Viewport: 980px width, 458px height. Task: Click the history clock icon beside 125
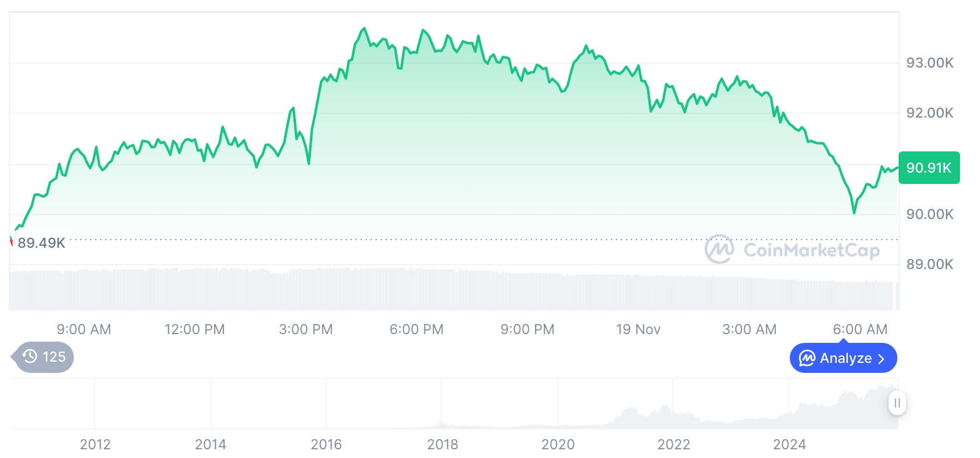coord(29,357)
